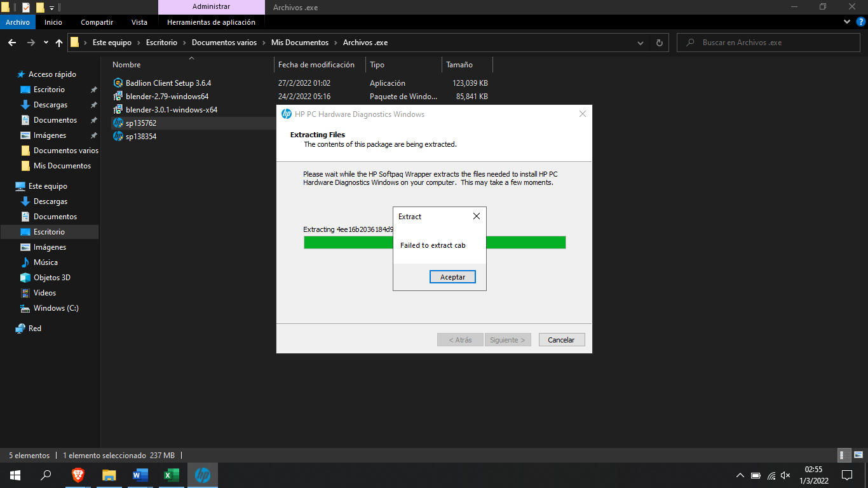Refresh the Archivos .exe folder view
Screen dimensions: 868x488
[659, 43]
